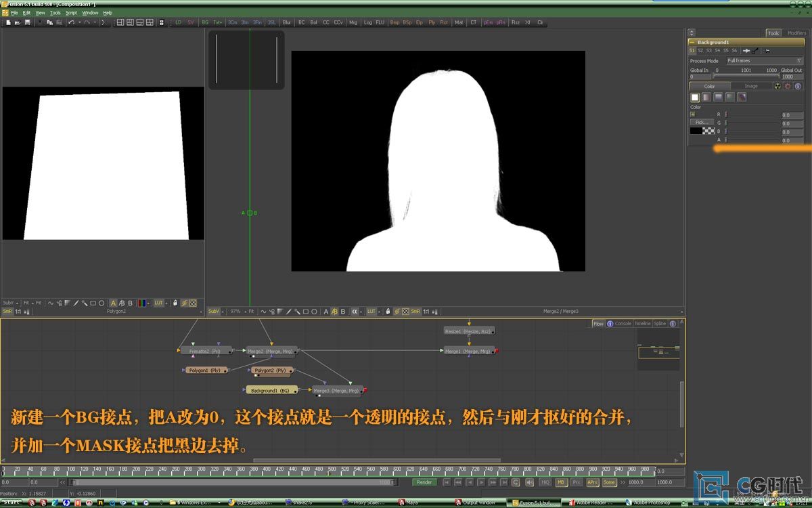Open Fit dropdown in right viewer

coord(252,312)
